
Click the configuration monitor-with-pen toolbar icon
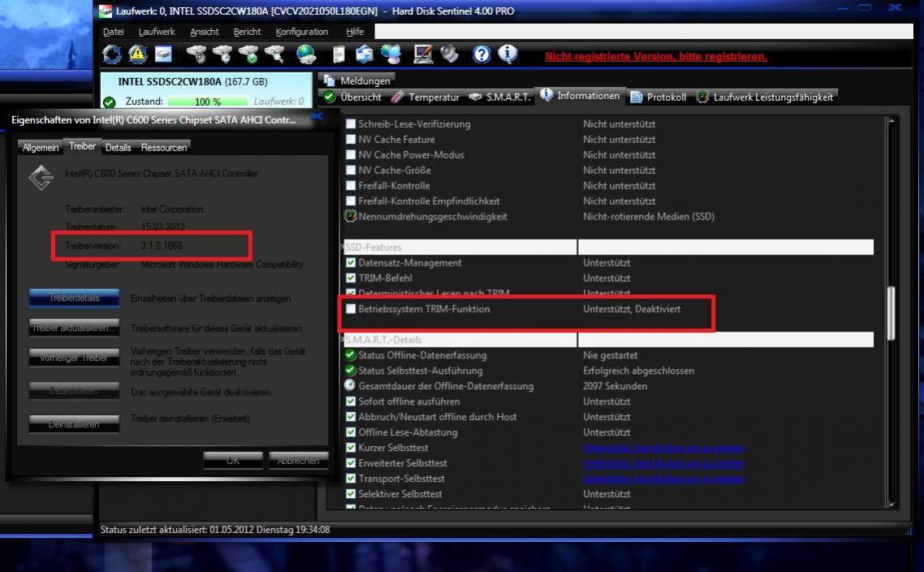click(x=422, y=54)
